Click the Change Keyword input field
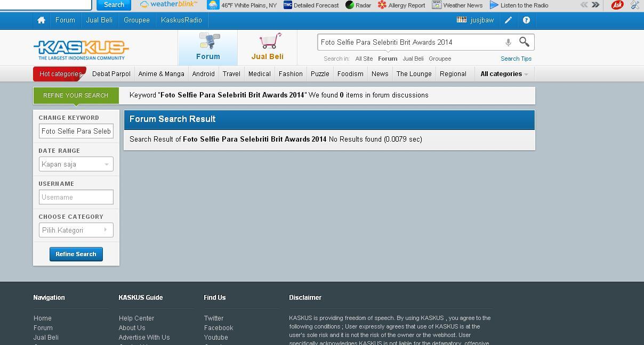This screenshot has width=644, height=345. point(76,131)
